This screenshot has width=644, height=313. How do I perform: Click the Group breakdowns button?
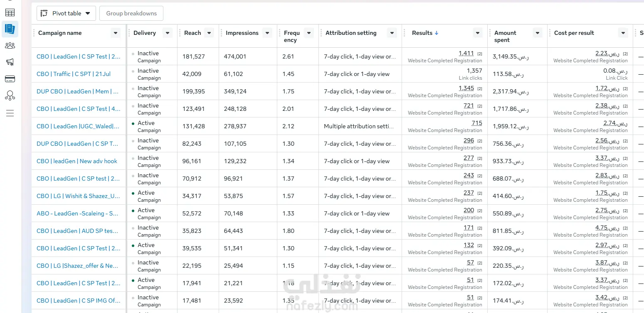131,13
